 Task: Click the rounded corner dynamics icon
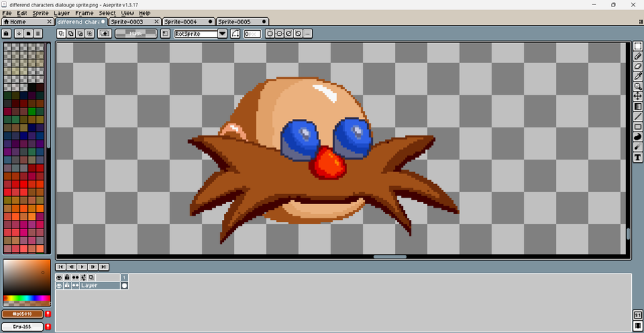235,34
